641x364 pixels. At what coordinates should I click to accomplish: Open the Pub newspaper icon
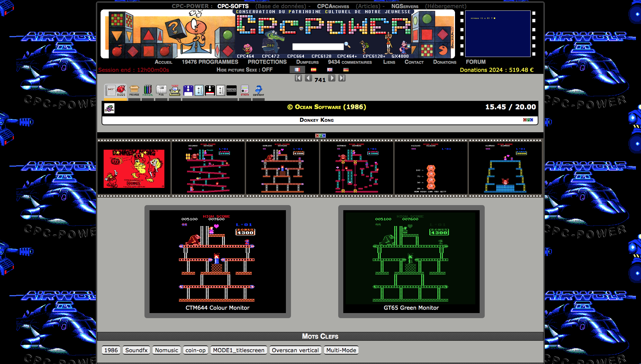click(161, 90)
